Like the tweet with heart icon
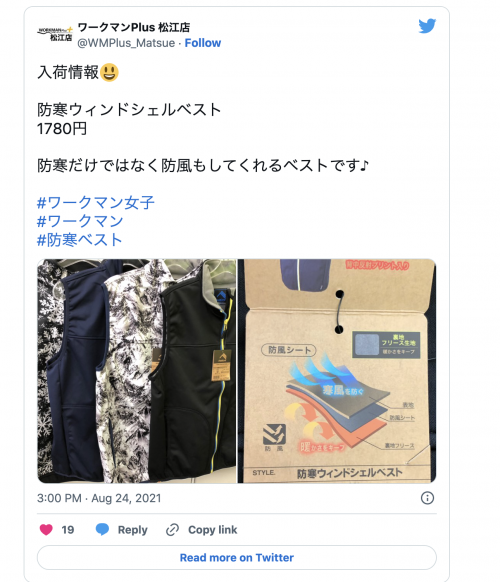This screenshot has height=582, width=500. point(46,529)
